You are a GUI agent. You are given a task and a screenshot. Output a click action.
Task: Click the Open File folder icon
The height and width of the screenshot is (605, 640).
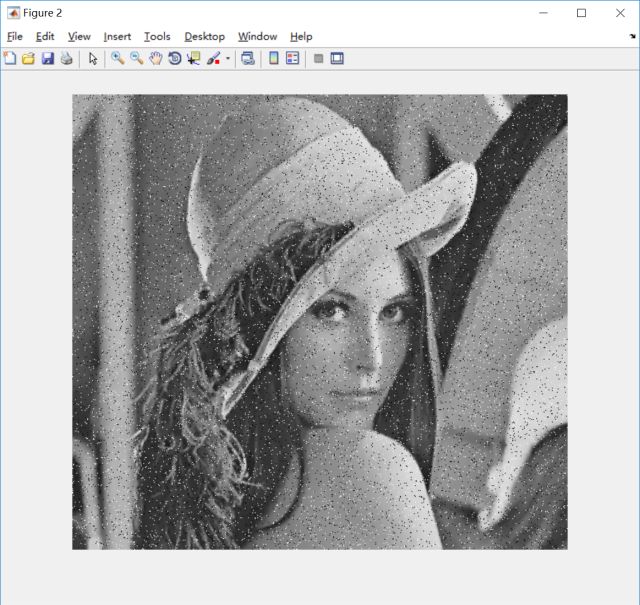[29, 59]
